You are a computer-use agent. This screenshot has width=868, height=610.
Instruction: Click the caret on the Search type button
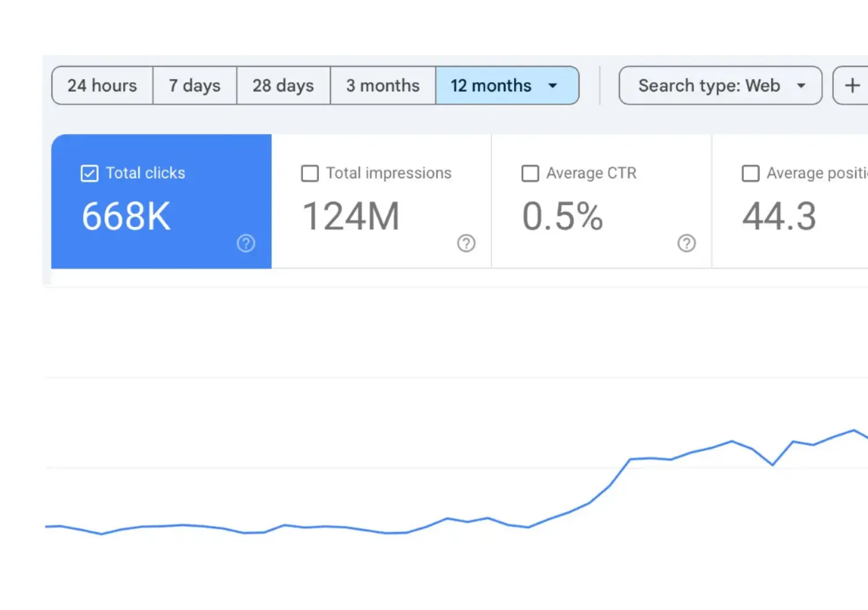(802, 85)
